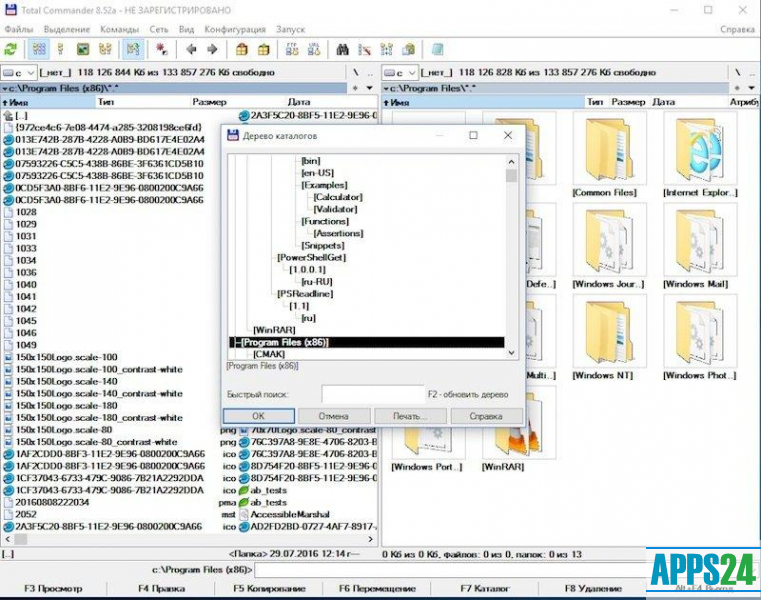
Task: Click the Unpack files box icon
Action: click(264, 49)
